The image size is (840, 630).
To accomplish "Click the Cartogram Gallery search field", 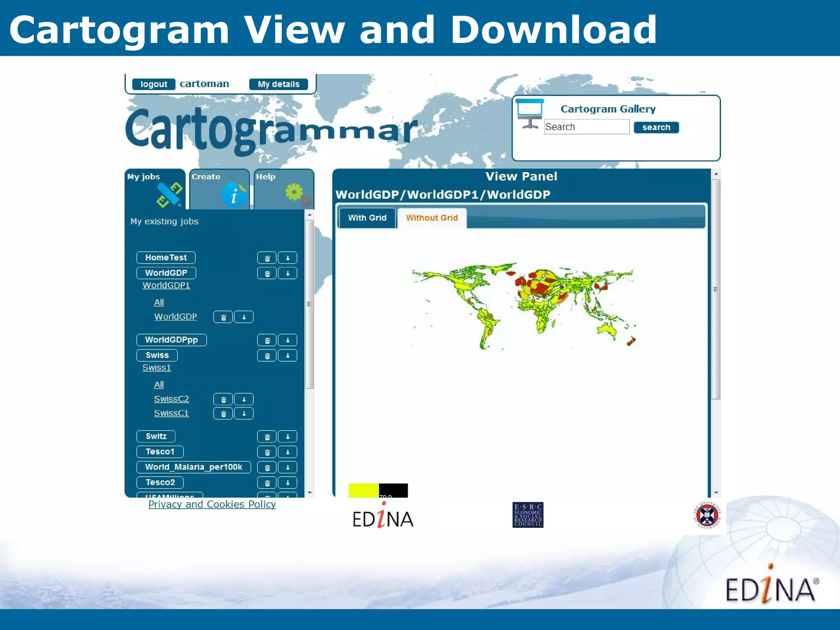I will pos(587,127).
